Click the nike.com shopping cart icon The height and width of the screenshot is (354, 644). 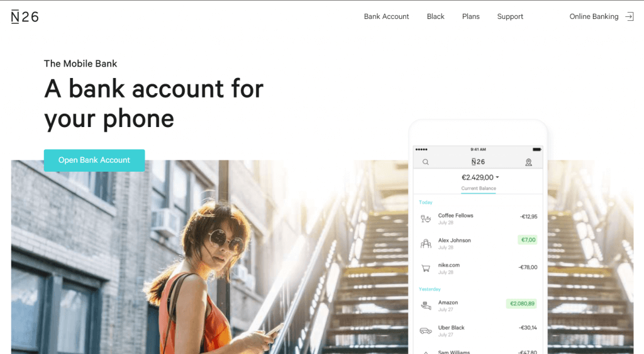point(426,268)
